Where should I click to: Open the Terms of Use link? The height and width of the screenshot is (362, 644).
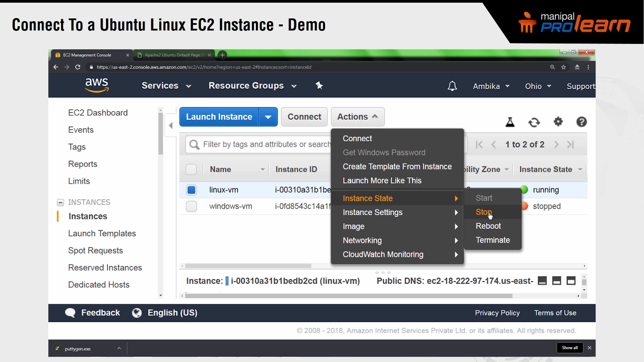pyautogui.click(x=555, y=313)
